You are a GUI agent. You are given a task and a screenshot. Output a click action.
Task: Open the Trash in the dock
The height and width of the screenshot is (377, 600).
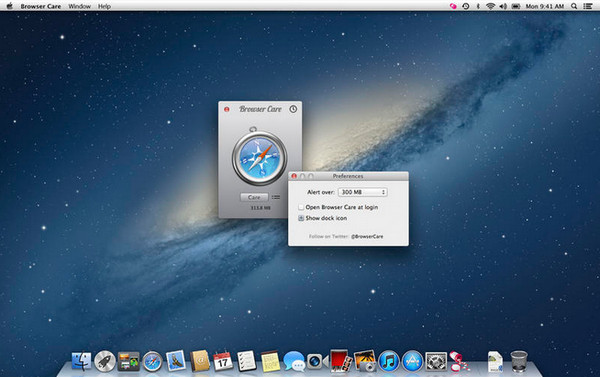[519, 361]
